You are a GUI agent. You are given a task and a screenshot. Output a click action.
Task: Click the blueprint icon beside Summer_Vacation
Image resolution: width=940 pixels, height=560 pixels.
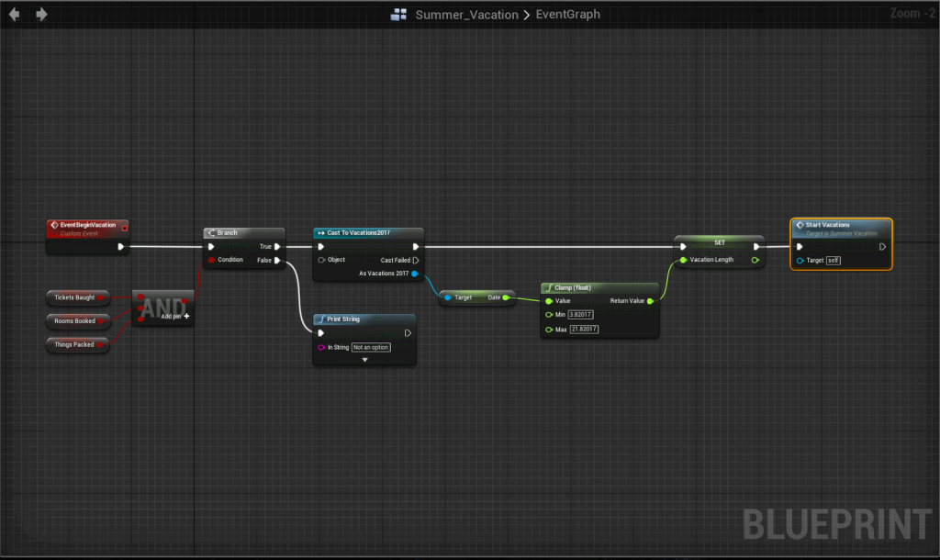click(x=398, y=15)
